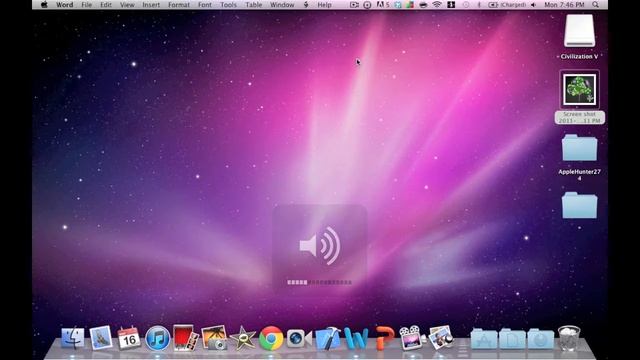Viewport: 640px width, 360px height.
Task: Launch Google Chrome from the Dock
Action: click(271, 338)
